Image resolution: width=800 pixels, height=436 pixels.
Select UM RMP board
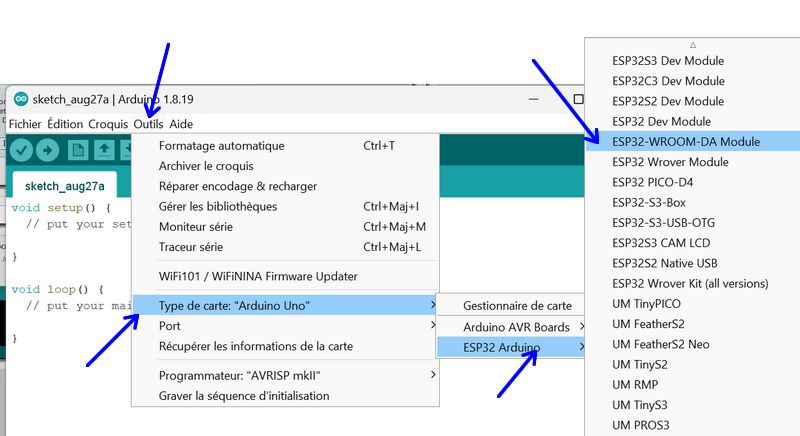click(693, 384)
